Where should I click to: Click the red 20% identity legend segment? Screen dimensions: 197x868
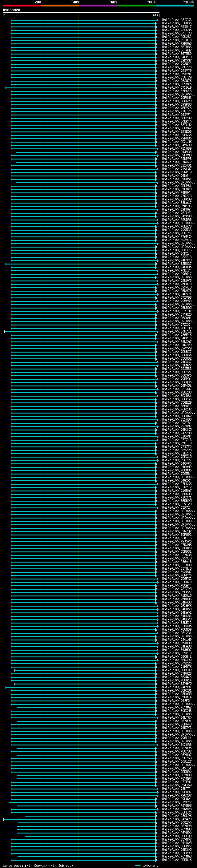(22, 6)
